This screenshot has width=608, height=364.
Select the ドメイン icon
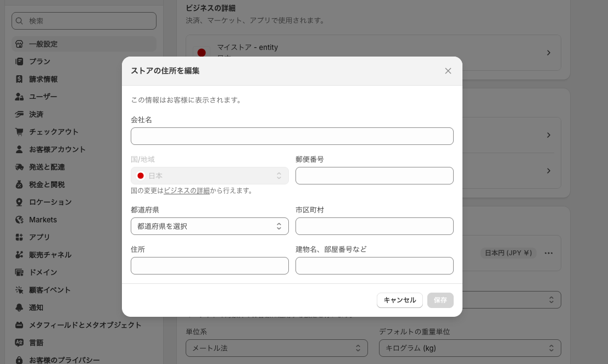pyautogui.click(x=20, y=272)
